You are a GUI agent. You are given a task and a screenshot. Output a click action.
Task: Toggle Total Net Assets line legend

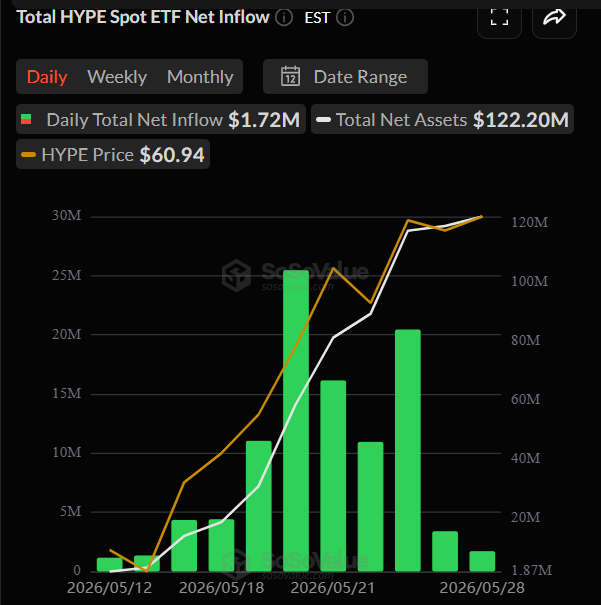pyautogui.click(x=442, y=119)
